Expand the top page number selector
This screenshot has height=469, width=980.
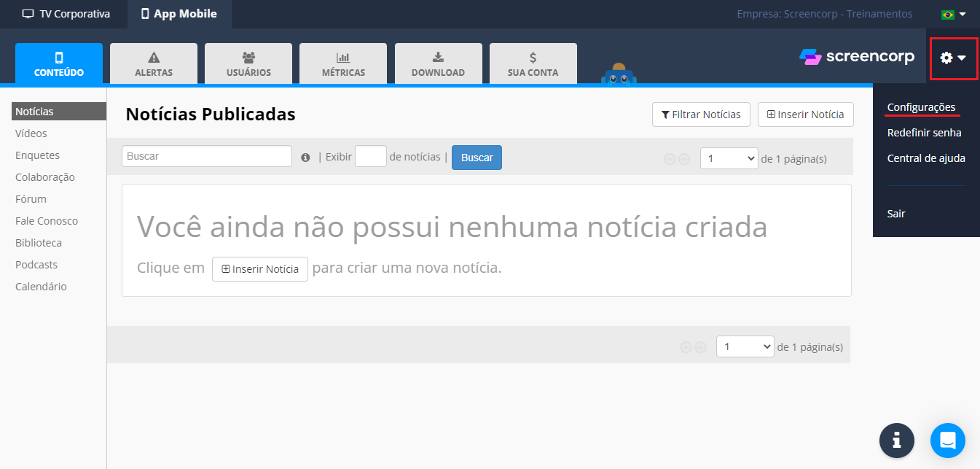click(729, 158)
